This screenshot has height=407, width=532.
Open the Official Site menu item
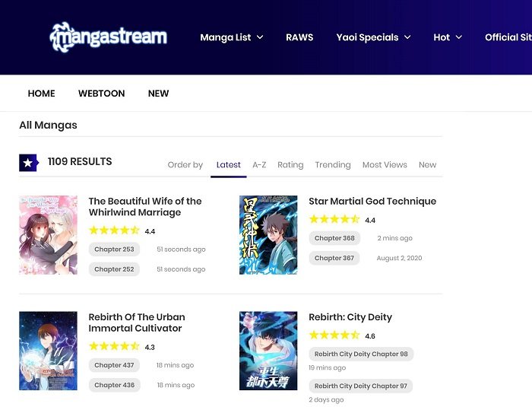508,37
